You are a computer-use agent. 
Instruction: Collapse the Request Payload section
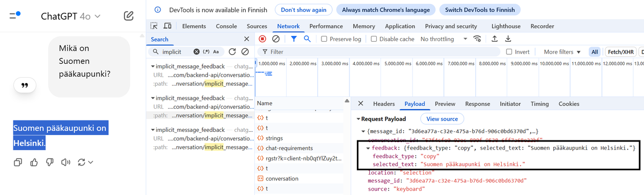click(x=359, y=119)
